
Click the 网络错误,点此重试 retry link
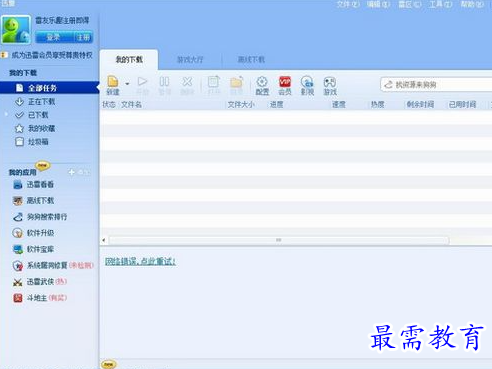[140, 261]
